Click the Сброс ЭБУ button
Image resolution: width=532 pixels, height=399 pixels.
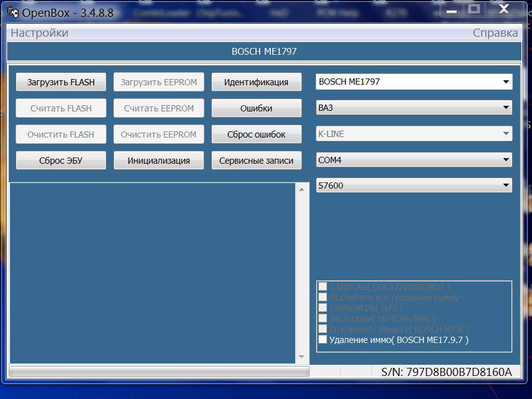tap(60, 161)
